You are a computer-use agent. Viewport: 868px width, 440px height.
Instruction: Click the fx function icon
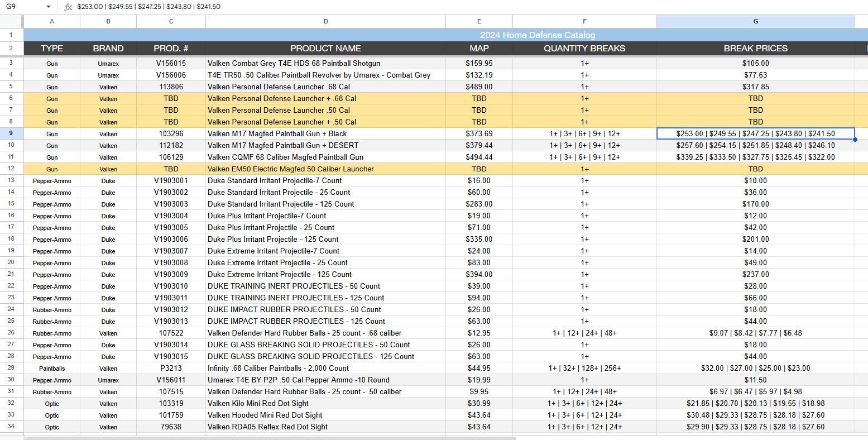[68, 7]
